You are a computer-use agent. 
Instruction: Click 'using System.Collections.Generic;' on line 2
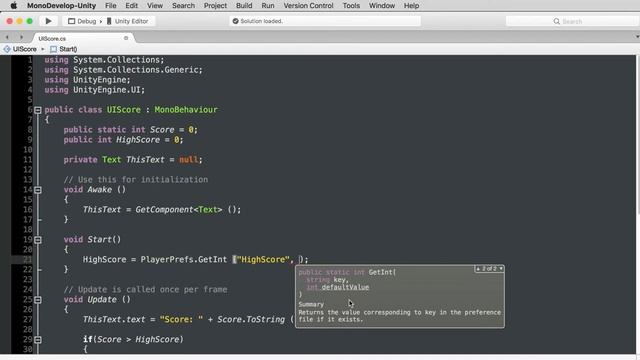pos(123,70)
